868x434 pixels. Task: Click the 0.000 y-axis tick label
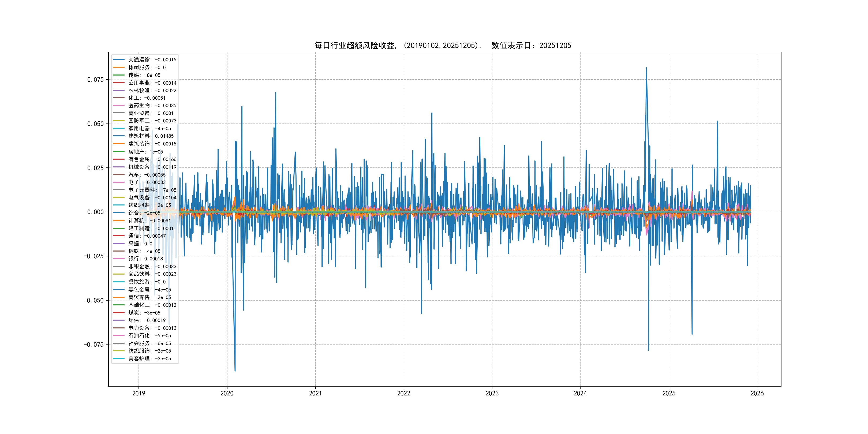tap(95, 212)
